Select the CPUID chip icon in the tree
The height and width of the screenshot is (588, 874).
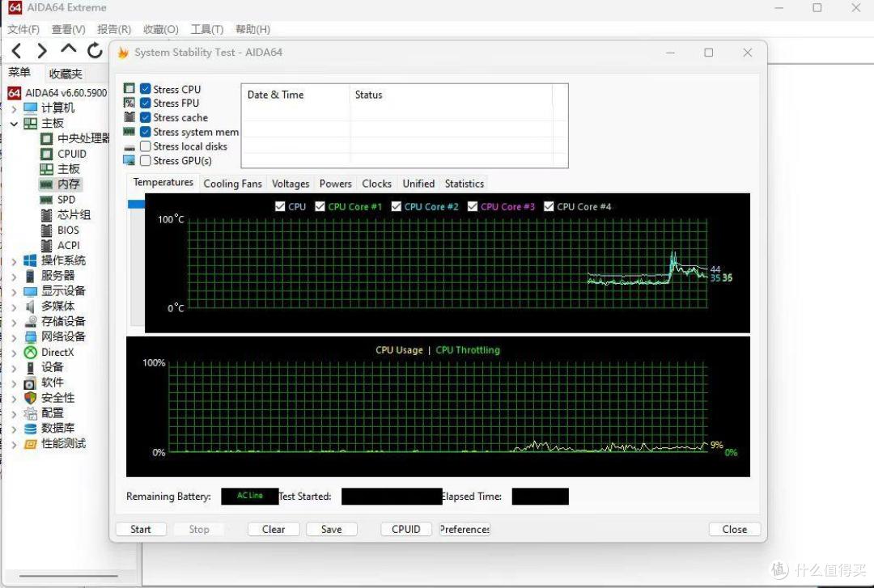pos(47,154)
